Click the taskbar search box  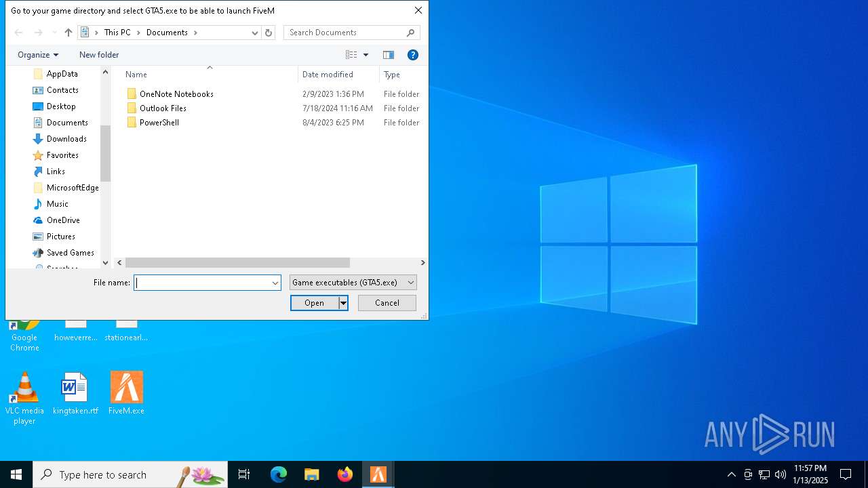click(x=130, y=474)
